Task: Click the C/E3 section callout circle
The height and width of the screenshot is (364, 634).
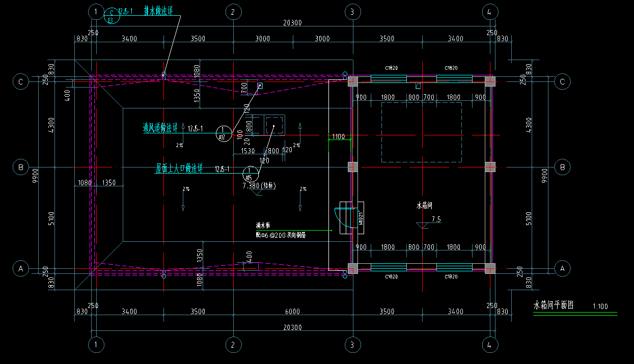Action: point(112,16)
